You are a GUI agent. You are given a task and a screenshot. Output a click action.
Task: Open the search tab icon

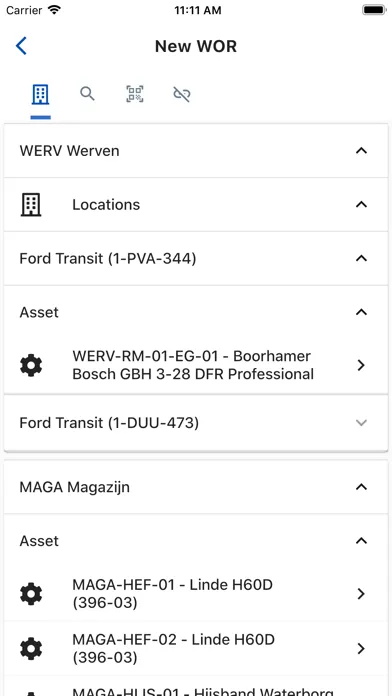(87, 94)
